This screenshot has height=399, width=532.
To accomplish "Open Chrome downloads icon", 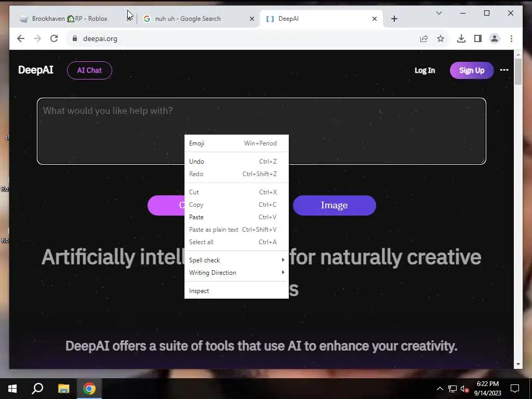I will 461,38.
